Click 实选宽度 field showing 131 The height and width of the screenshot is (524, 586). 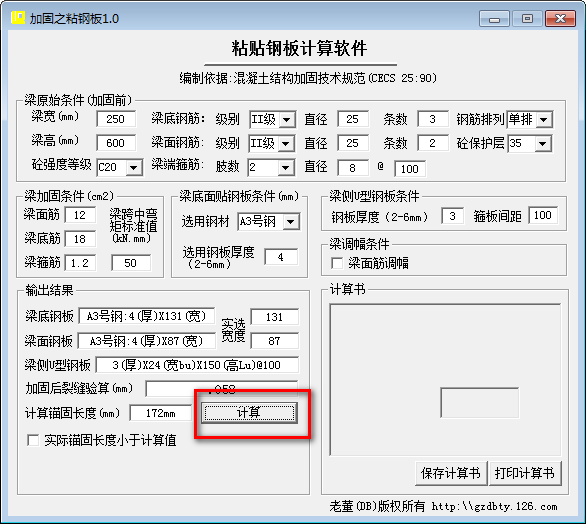pyautogui.click(x=275, y=317)
